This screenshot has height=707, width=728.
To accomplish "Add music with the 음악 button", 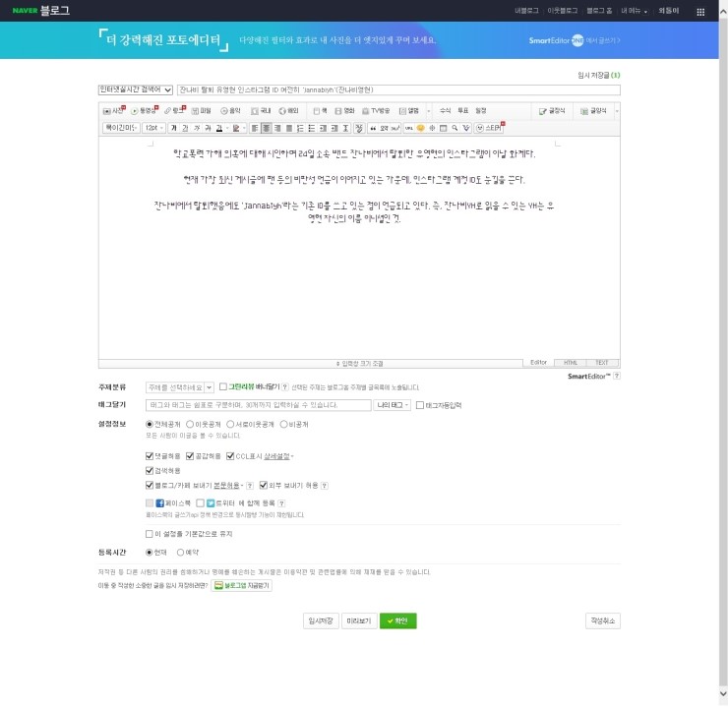I will tap(231, 111).
